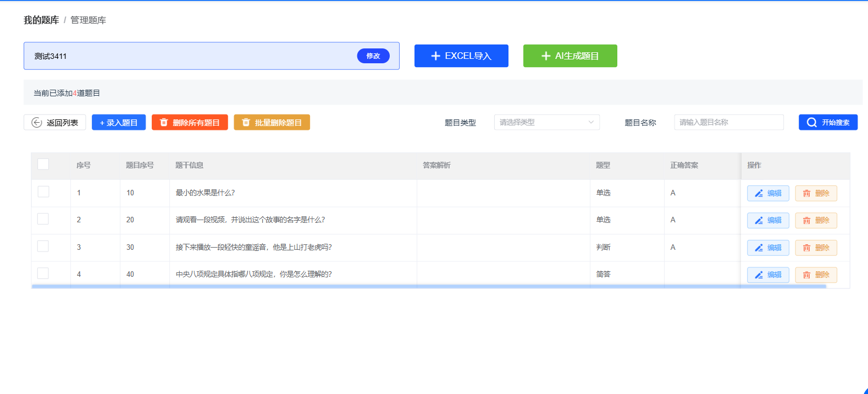The image size is (868, 394).
Task: Click 编辑 text for question 序号 3
Action: [775, 248]
